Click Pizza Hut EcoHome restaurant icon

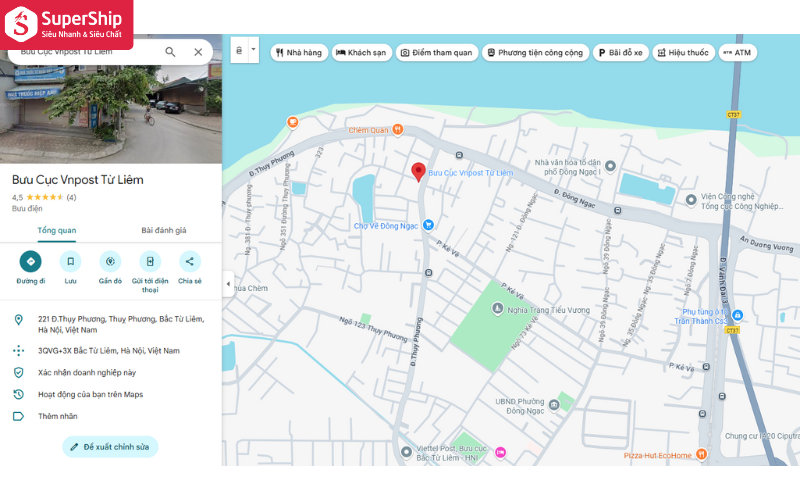tap(702, 454)
